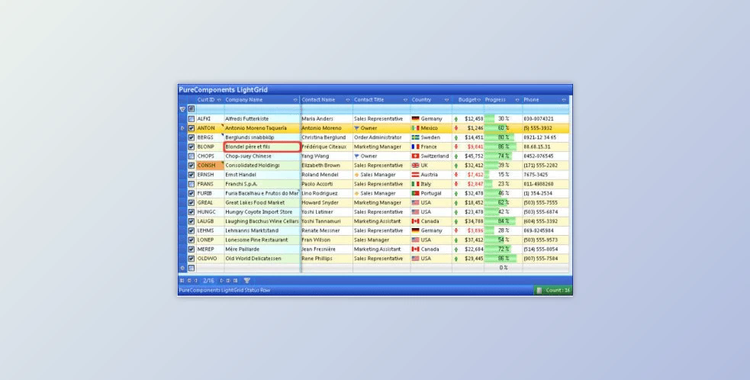The height and width of the screenshot is (380, 750).
Task: Toggle checkbox for BLONP row
Action: [191, 147]
